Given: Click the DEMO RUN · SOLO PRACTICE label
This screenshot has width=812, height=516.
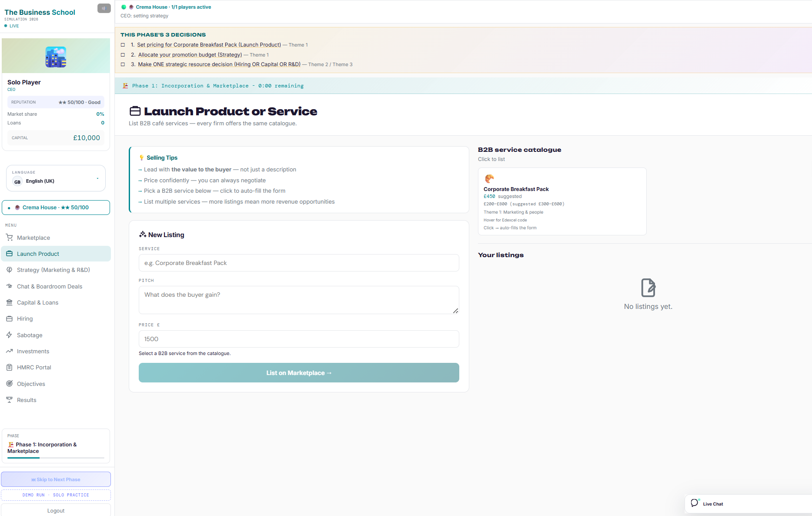Looking at the screenshot, I should [x=56, y=495].
